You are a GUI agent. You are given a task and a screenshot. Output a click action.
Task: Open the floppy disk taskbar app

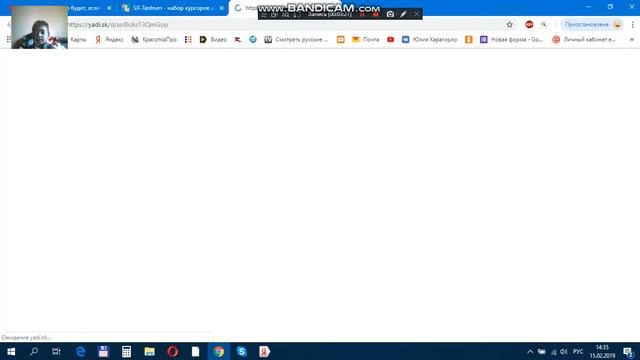tap(103, 351)
